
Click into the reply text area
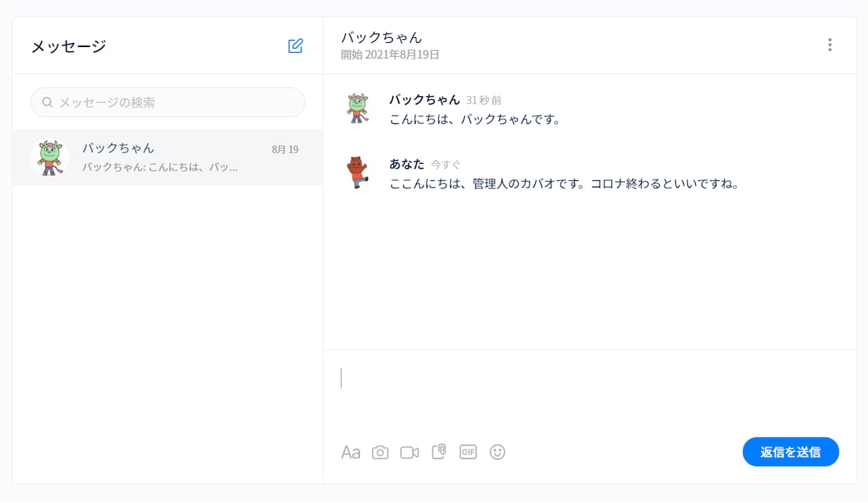pyautogui.click(x=590, y=390)
